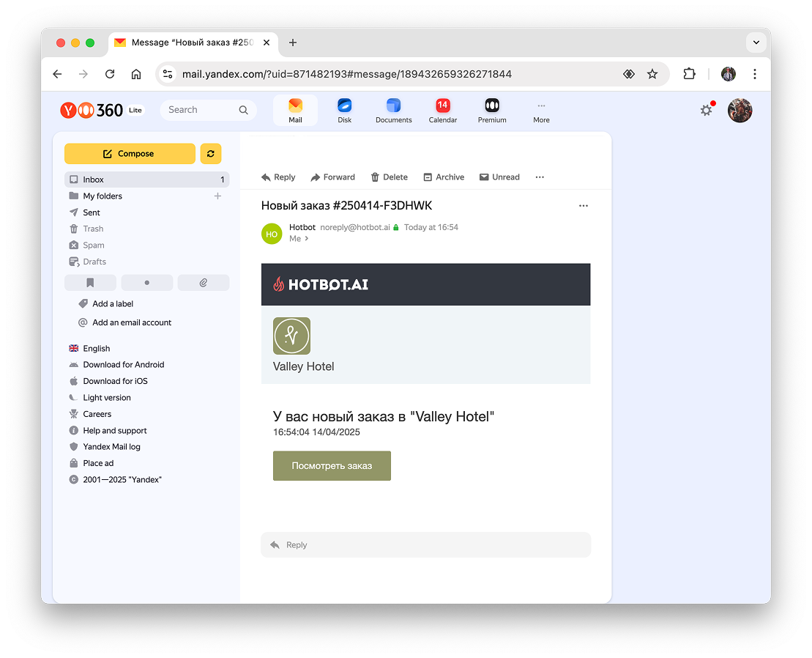Viewport: 812px width, 658px height.
Task: Add a label
Action: click(112, 303)
